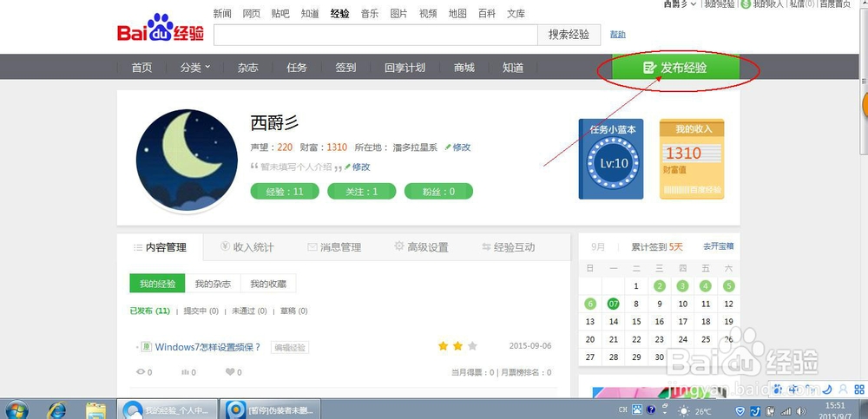This screenshot has width=868, height=419.
Task: Open 签到 in nav bar
Action: 345,68
